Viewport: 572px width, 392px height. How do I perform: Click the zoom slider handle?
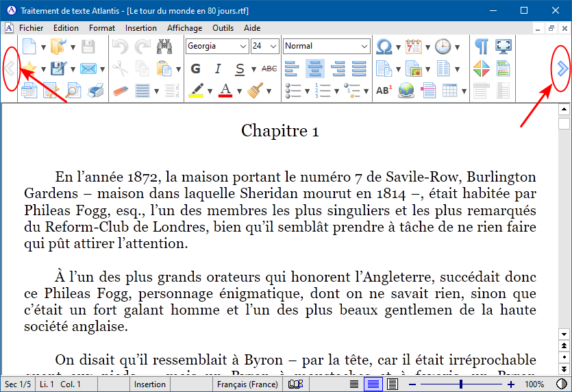click(x=461, y=384)
